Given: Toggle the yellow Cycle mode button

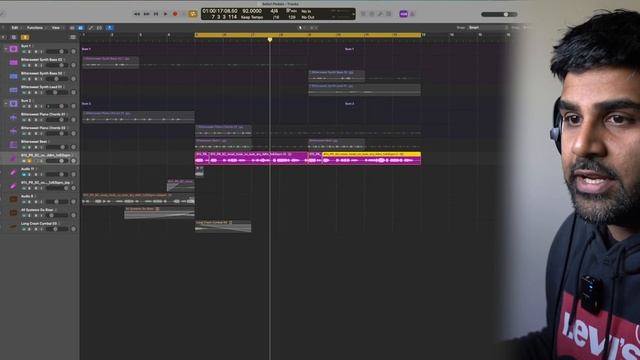Looking at the screenshot, I should pyautogui.click(x=193, y=14).
